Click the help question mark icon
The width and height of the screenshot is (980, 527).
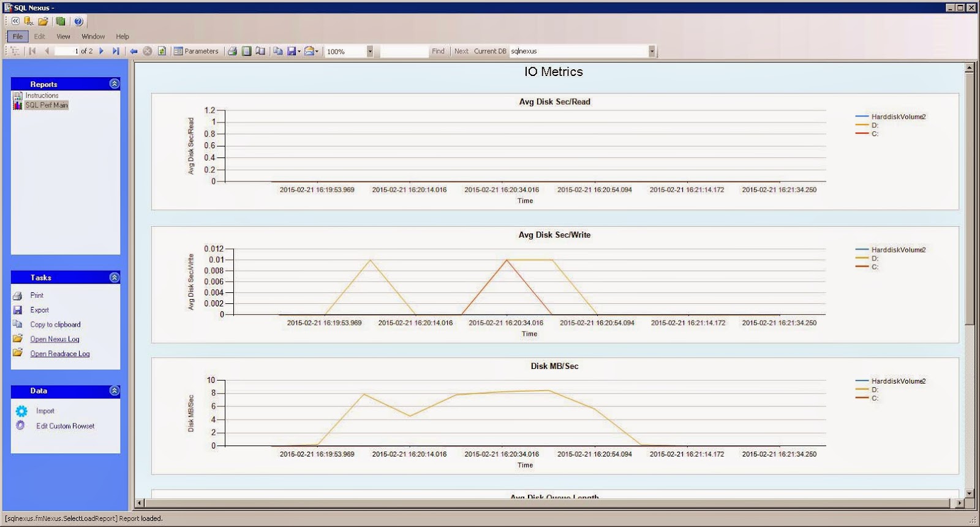point(78,21)
